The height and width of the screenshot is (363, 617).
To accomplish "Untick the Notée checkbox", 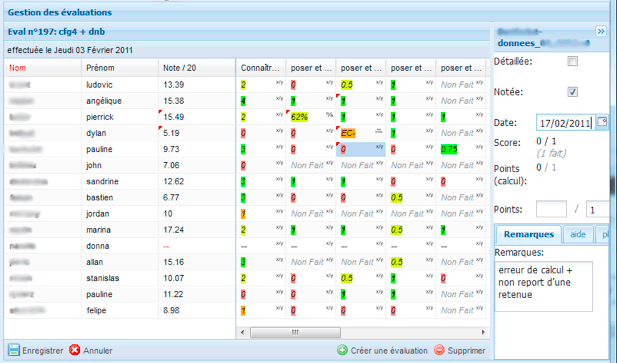I will [x=573, y=92].
